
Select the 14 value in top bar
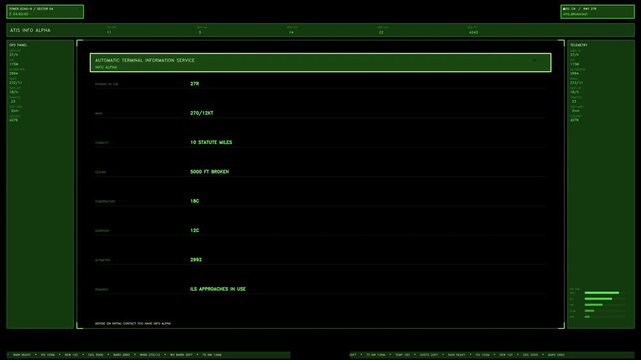coord(291,32)
